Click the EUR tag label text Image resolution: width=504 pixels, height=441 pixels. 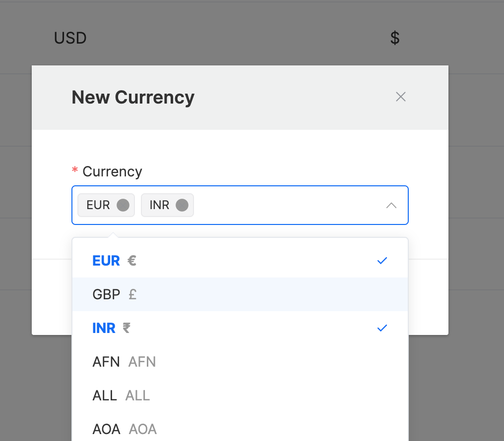(98, 205)
